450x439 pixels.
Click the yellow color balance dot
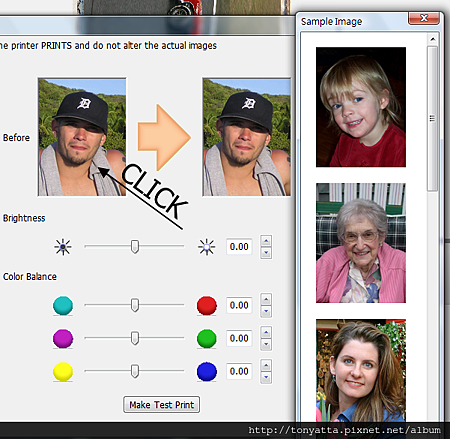[63, 371]
